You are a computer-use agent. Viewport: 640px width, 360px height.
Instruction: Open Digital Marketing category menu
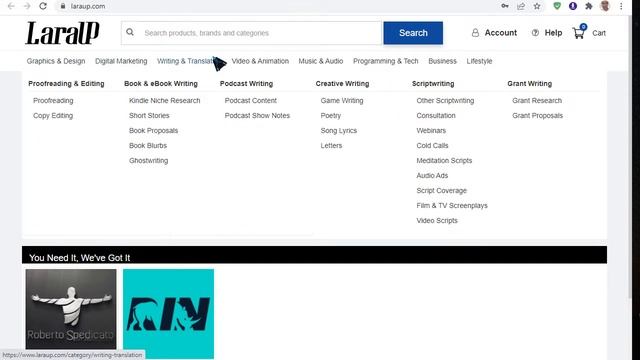click(x=121, y=61)
